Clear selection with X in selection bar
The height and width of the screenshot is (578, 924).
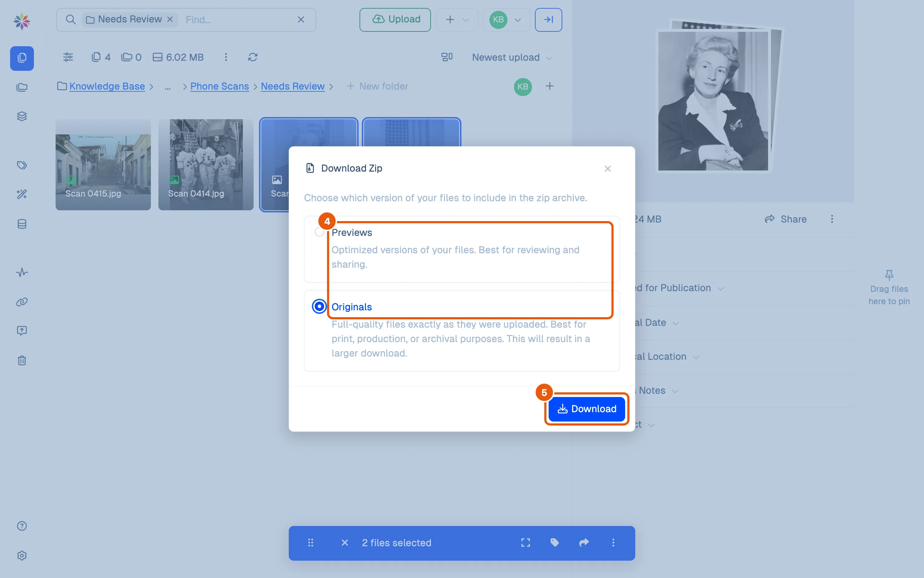click(x=344, y=543)
